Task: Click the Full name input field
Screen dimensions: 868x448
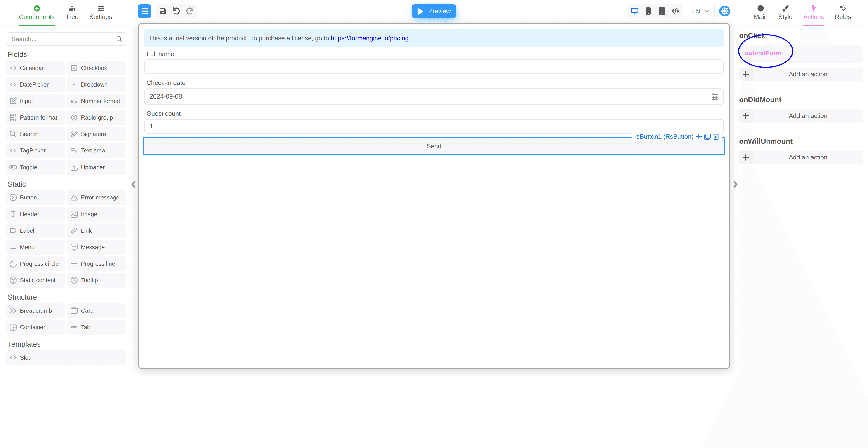Action: [x=433, y=67]
